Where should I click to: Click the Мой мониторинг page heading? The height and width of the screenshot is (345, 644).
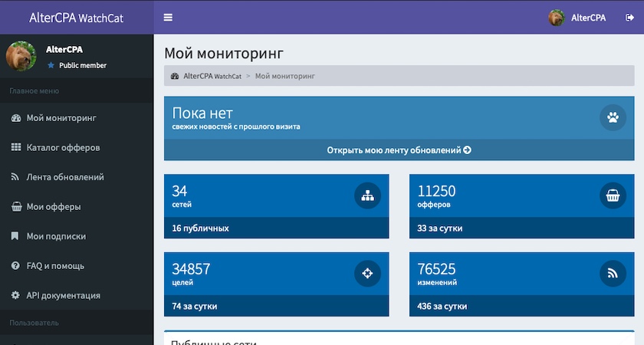point(224,54)
